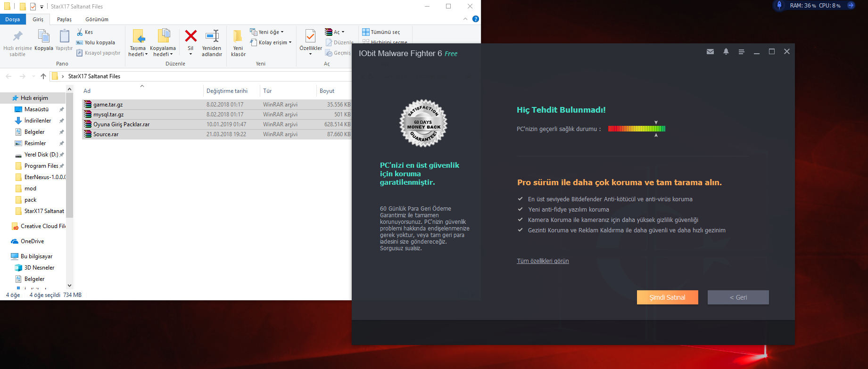Screen dimensions: 868x369
Task: Expand the Kolay erişim dropdown
Action: 271,42
